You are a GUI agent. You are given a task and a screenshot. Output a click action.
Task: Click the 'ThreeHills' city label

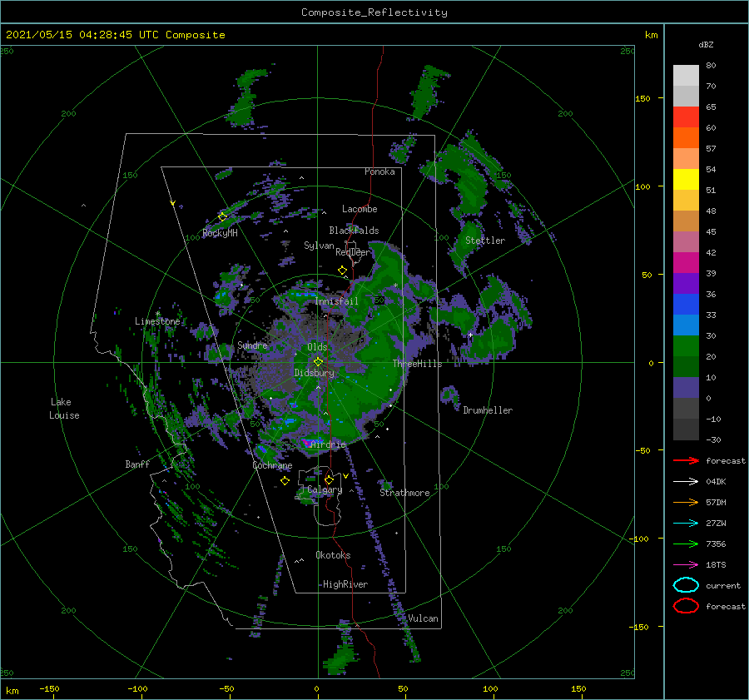tap(417, 364)
